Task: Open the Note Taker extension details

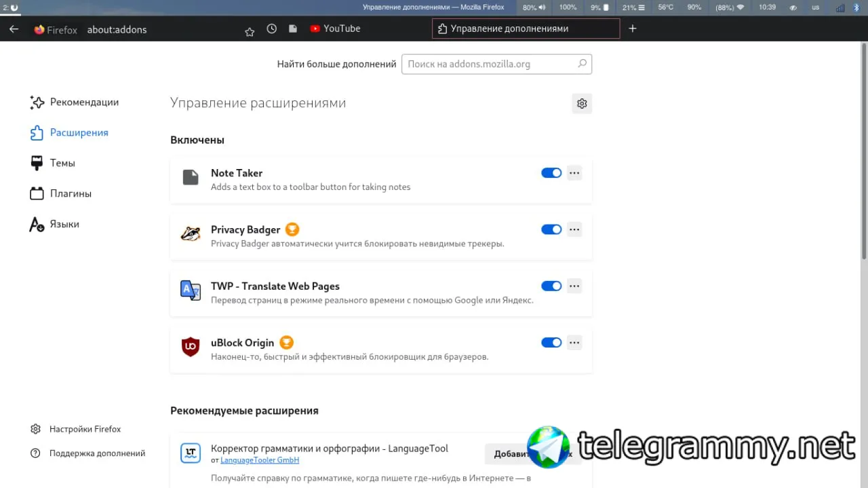Action: tap(237, 173)
